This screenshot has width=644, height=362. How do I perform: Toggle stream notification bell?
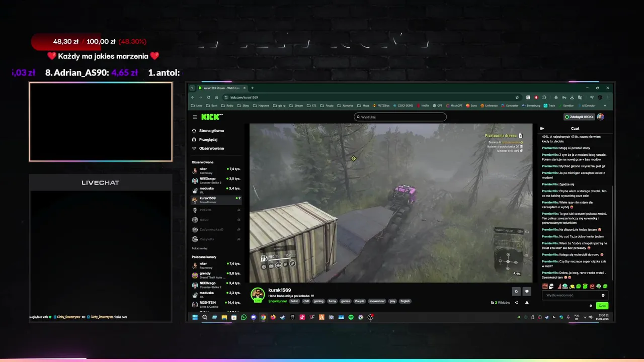tap(516, 291)
